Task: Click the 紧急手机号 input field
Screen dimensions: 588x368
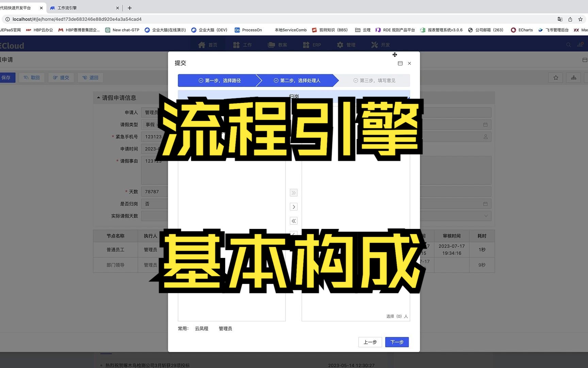Action: coord(154,137)
